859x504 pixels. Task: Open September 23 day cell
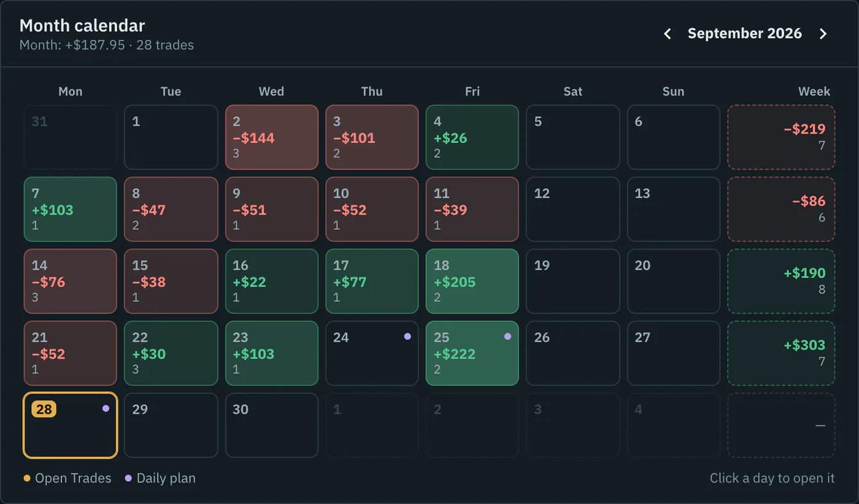(x=272, y=353)
